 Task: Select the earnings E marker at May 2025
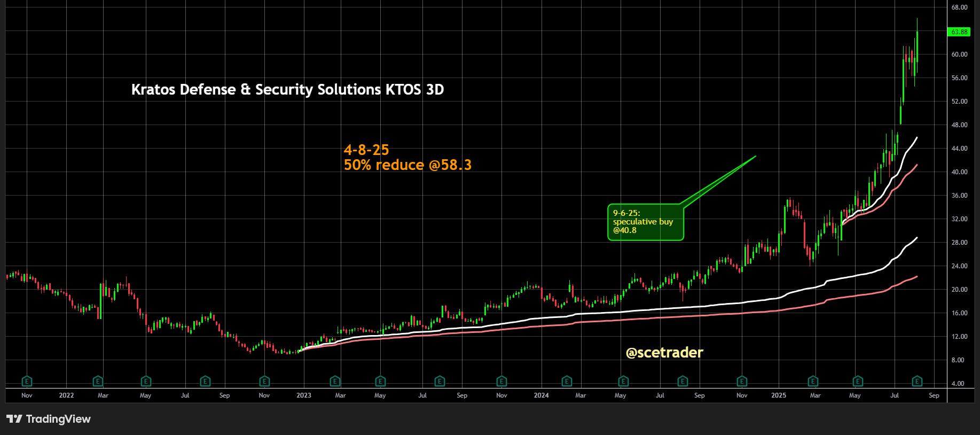[x=858, y=381]
